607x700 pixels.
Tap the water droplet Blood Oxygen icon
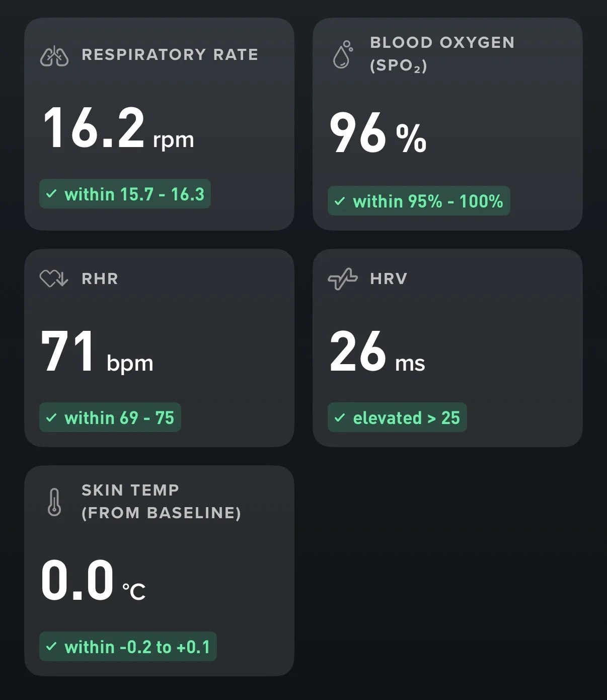pos(343,54)
